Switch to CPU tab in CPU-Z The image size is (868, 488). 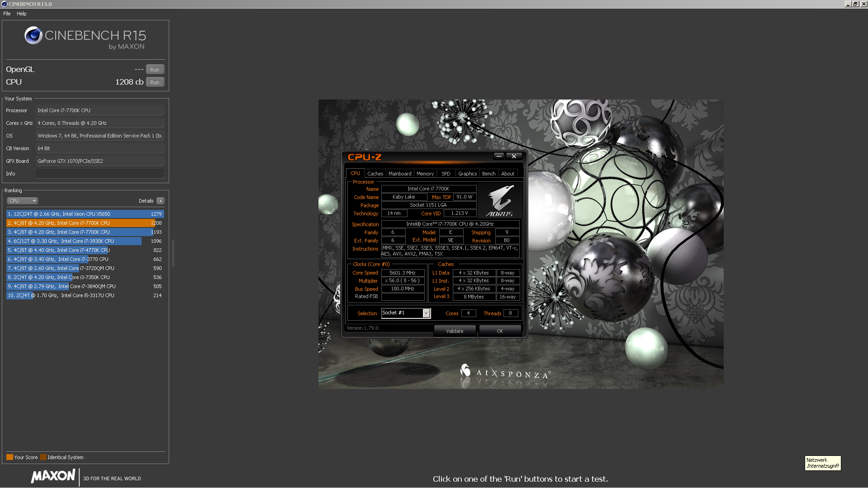tap(356, 174)
